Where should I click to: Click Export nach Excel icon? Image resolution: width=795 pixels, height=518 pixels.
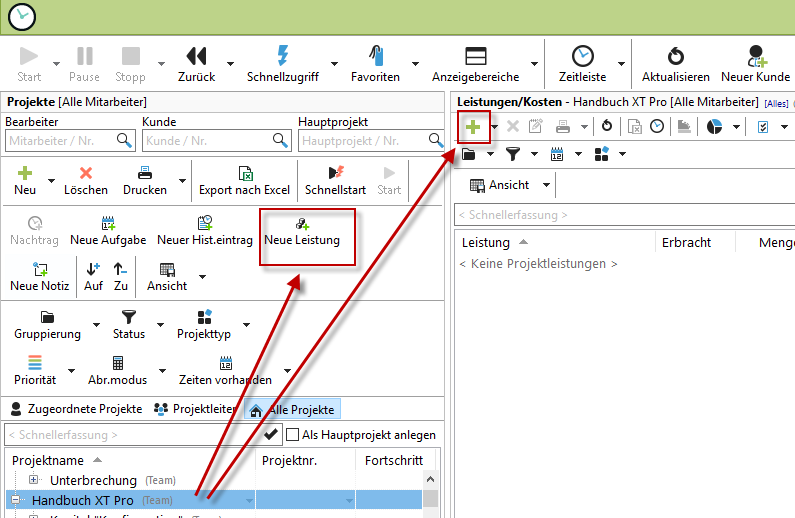(244, 173)
